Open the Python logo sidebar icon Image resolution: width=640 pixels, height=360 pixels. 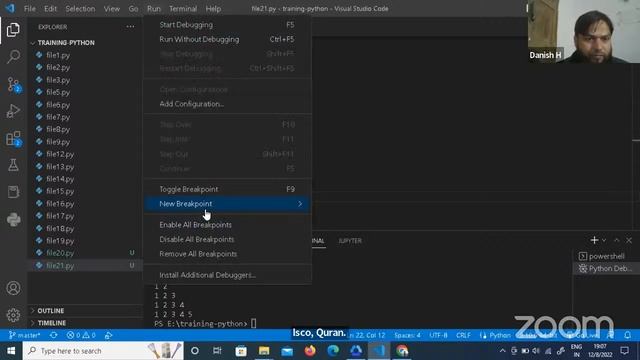[13, 220]
